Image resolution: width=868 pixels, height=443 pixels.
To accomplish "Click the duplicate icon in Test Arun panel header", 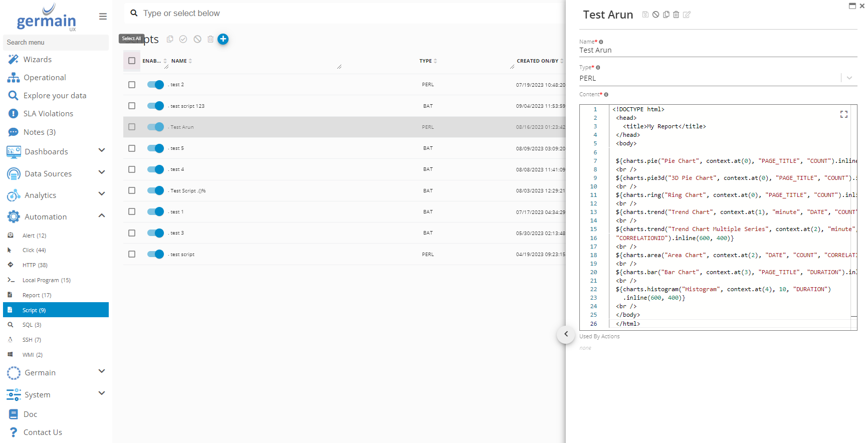I will click(666, 15).
